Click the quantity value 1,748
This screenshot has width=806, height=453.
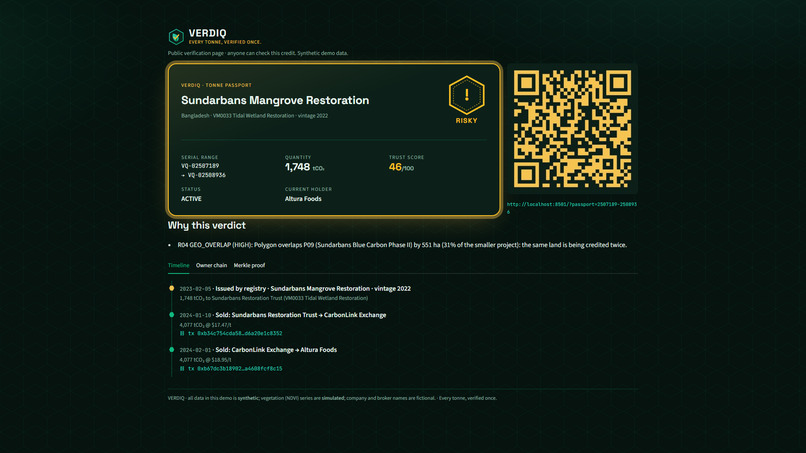tap(298, 167)
